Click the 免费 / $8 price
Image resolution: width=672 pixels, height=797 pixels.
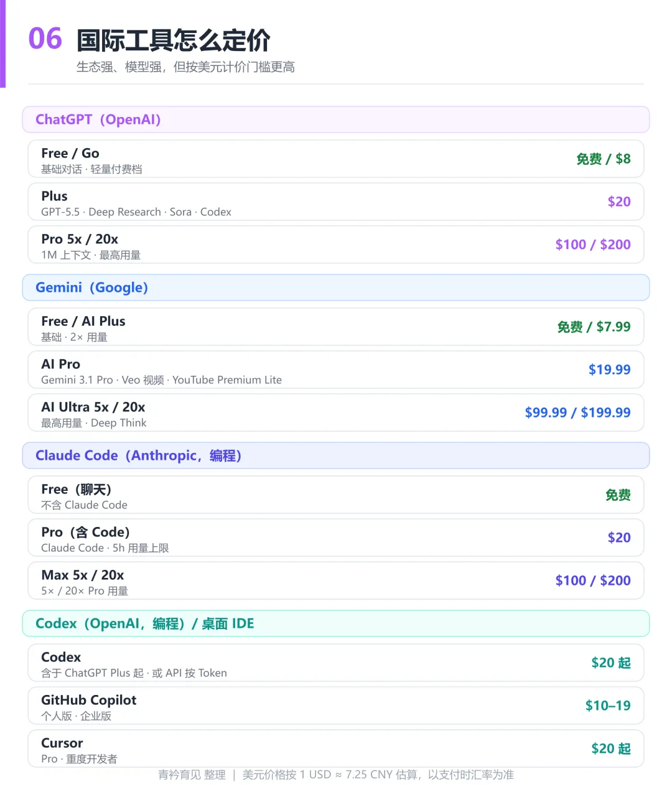point(604,159)
